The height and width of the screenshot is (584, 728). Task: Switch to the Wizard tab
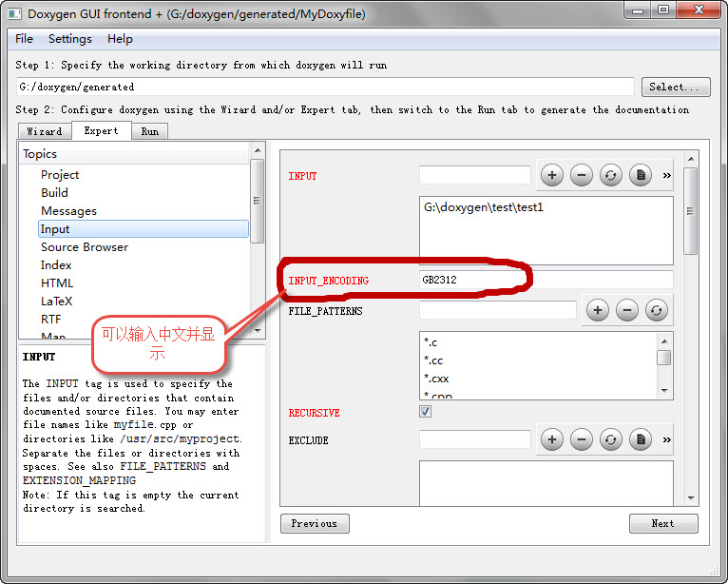[45, 131]
